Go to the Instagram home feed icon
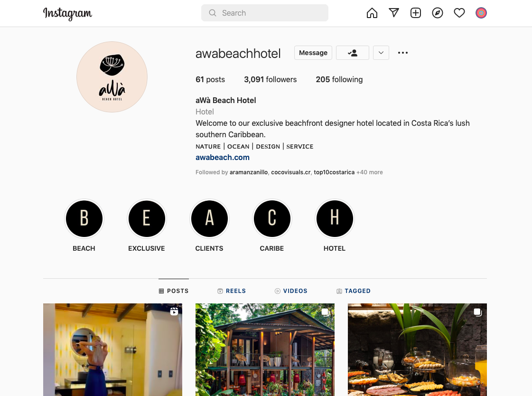Screen dimensions: 532x396 click(372, 13)
